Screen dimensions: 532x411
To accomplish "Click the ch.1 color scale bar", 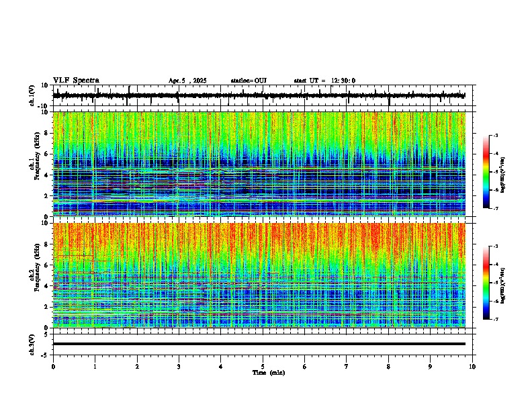I will pyautogui.click(x=486, y=172).
